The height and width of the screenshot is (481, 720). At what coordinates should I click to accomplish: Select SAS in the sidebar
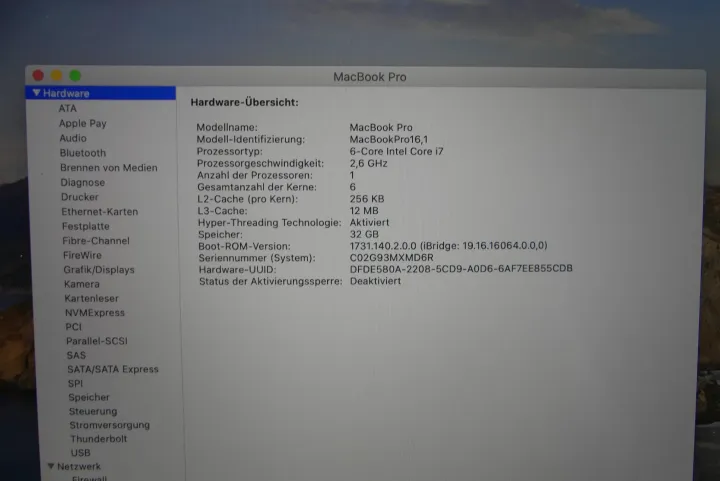(x=76, y=355)
